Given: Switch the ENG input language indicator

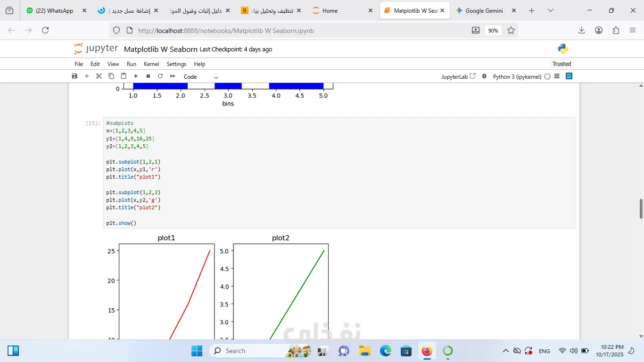Looking at the screenshot, I should tap(545, 351).
